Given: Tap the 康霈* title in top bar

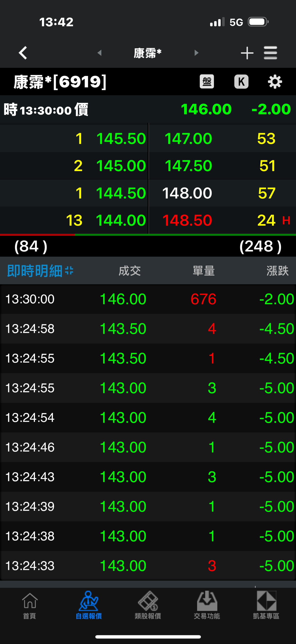Looking at the screenshot, I should click(148, 53).
